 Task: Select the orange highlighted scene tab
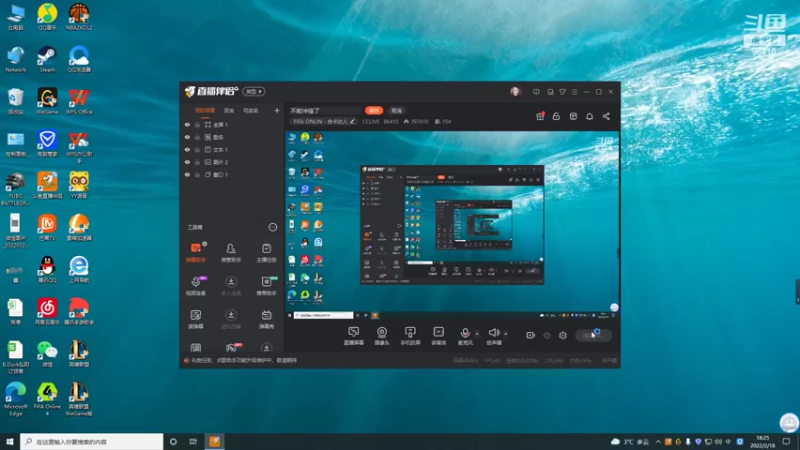coord(205,110)
